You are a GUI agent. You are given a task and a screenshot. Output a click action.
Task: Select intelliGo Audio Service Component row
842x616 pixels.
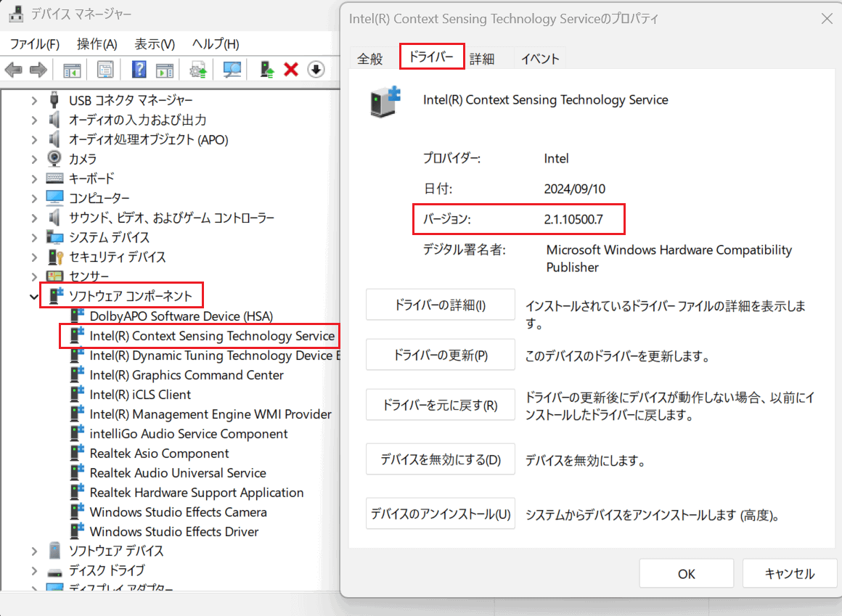pyautogui.click(x=179, y=434)
